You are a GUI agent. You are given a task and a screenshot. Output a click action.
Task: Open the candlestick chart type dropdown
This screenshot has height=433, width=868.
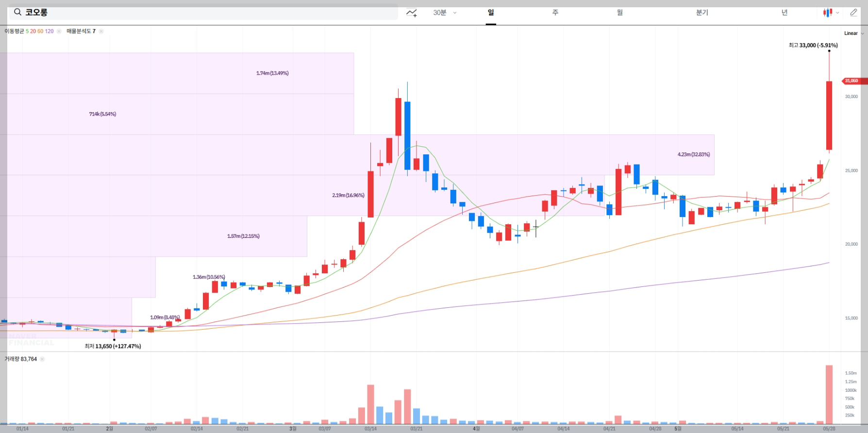pos(831,13)
